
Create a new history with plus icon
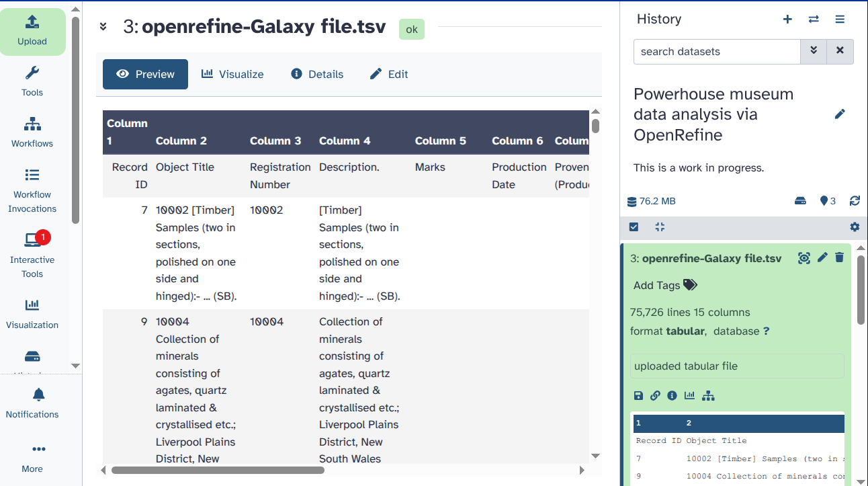coord(787,19)
